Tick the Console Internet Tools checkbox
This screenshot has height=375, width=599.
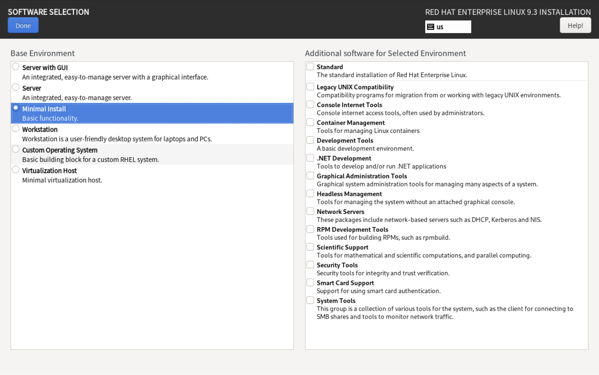click(x=310, y=104)
